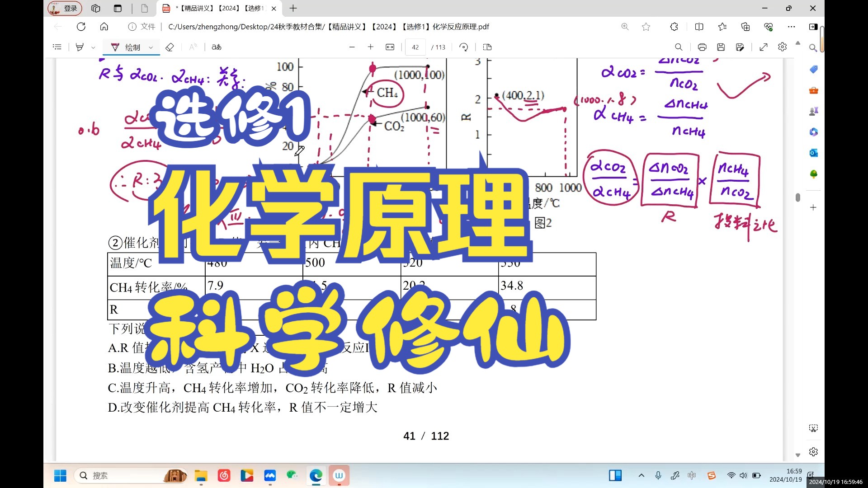Switch to the 化学反应原理.pdf tab

point(212,8)
